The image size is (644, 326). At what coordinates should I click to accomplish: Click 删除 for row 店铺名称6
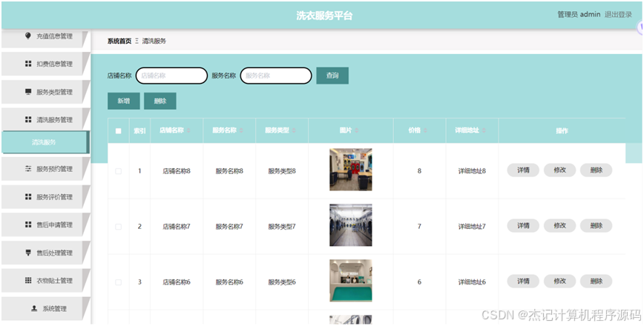[597, 281]
